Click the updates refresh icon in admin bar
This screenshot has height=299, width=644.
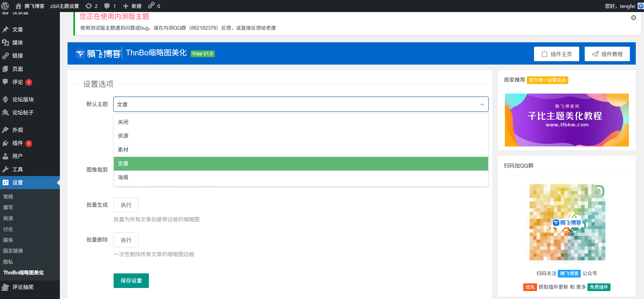[89, 6]
